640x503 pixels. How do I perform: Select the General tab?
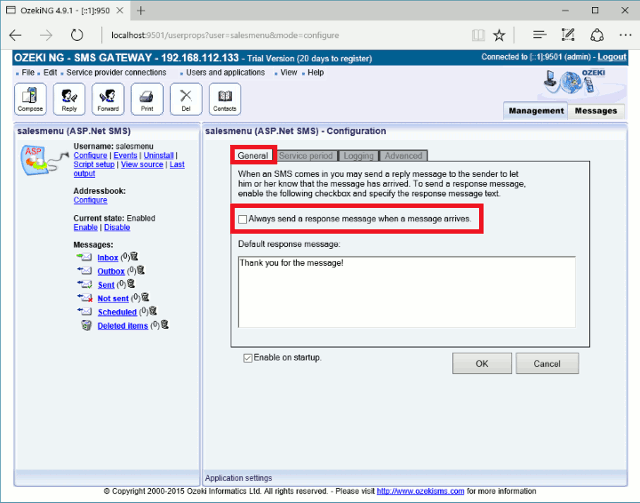tap(253, 156)
